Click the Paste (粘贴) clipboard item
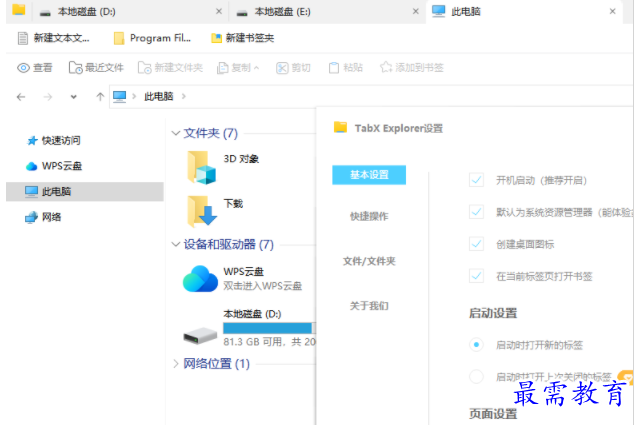The width and height of the screenshot is (635, 425). click(345, 68)
